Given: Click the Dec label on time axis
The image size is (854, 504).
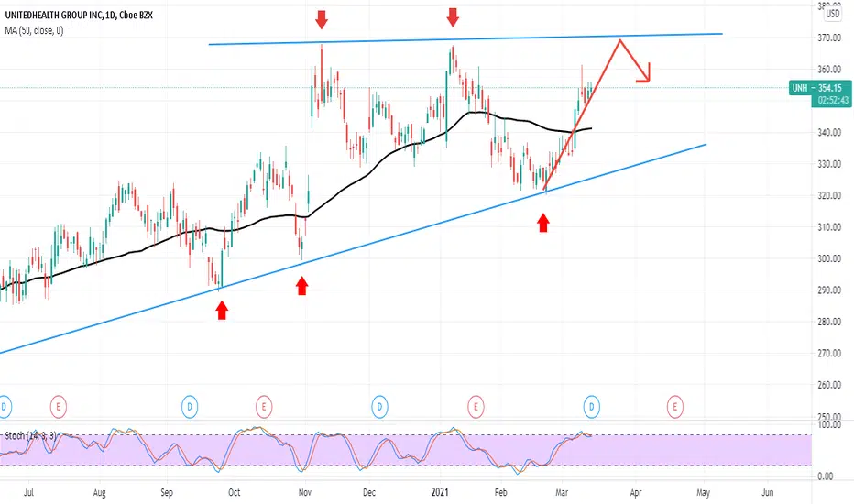Looking at the screenshot, I should (x=369, y=493).
